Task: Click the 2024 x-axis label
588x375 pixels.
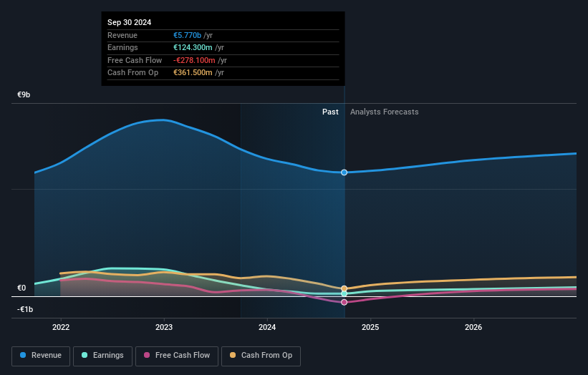Action: [267, 327]
